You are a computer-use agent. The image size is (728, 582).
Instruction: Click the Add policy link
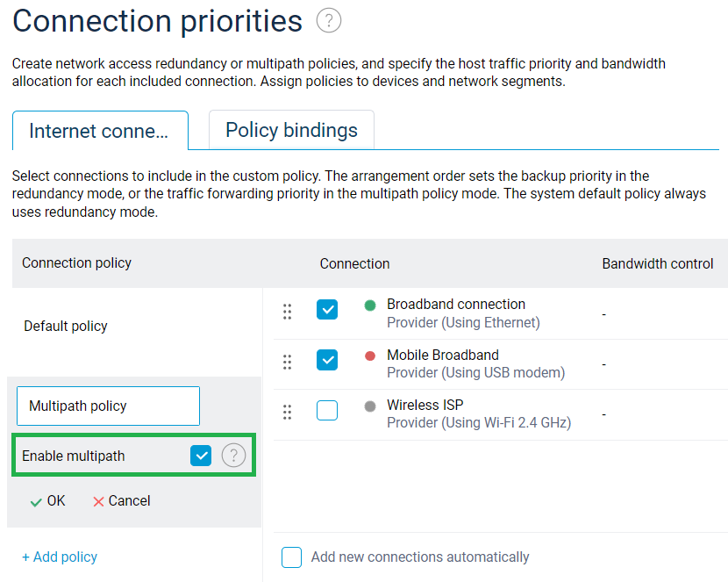coord(60,557)
